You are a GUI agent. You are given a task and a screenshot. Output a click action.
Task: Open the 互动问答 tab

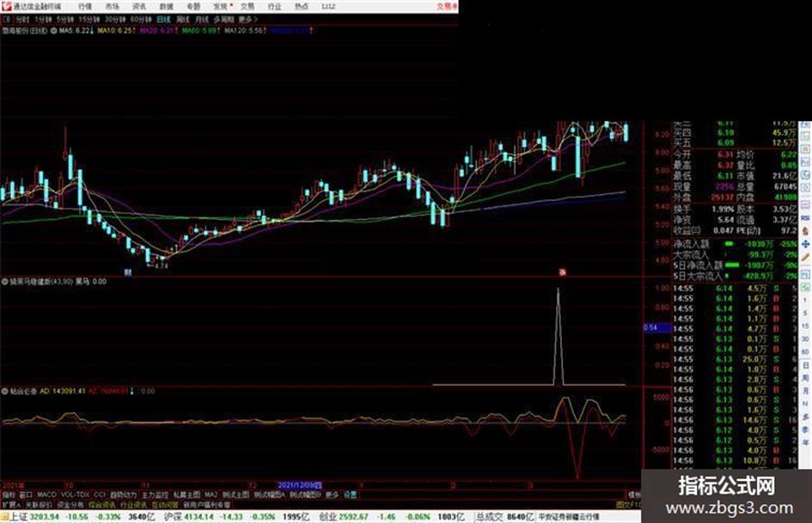(x=165, y=505)
